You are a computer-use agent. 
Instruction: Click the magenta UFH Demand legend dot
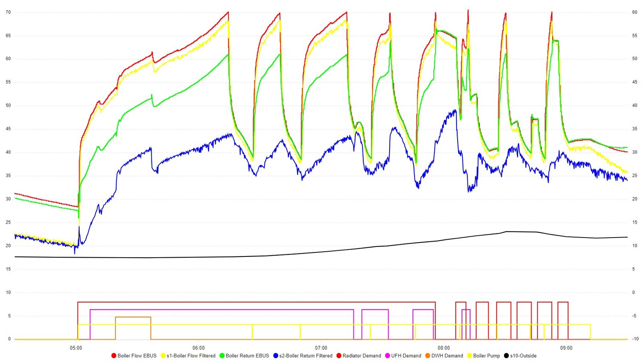[387, 356]
